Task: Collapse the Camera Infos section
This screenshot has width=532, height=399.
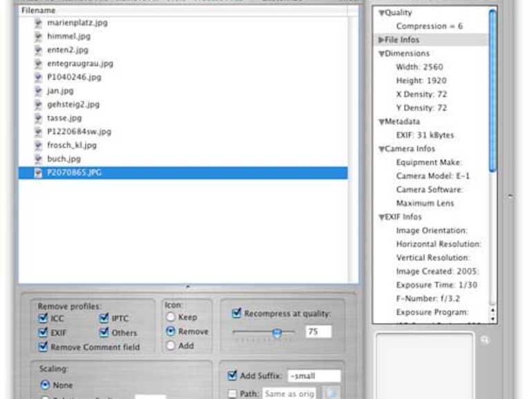Action: pyautogui.click(x=381, y=149)
